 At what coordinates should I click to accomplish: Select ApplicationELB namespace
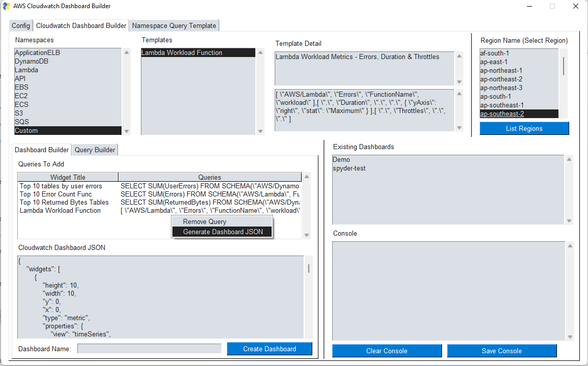(x=68, y=52)
